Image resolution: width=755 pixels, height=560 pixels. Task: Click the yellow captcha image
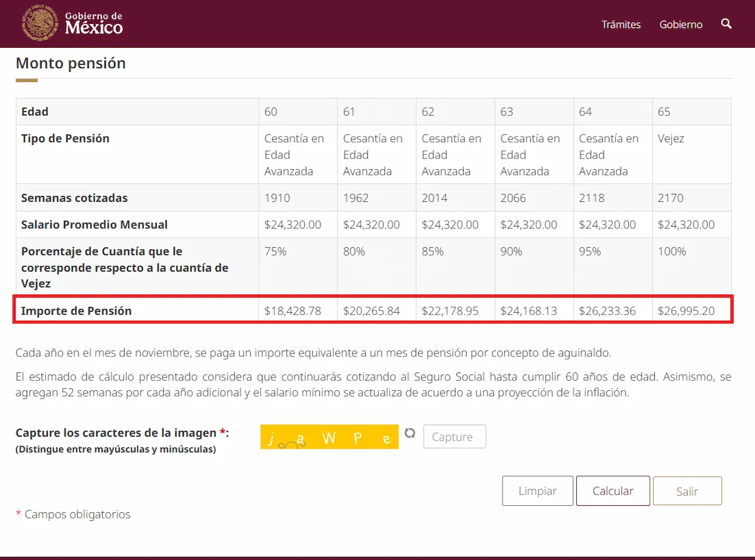pyautogui.click(x=329, y=437)
